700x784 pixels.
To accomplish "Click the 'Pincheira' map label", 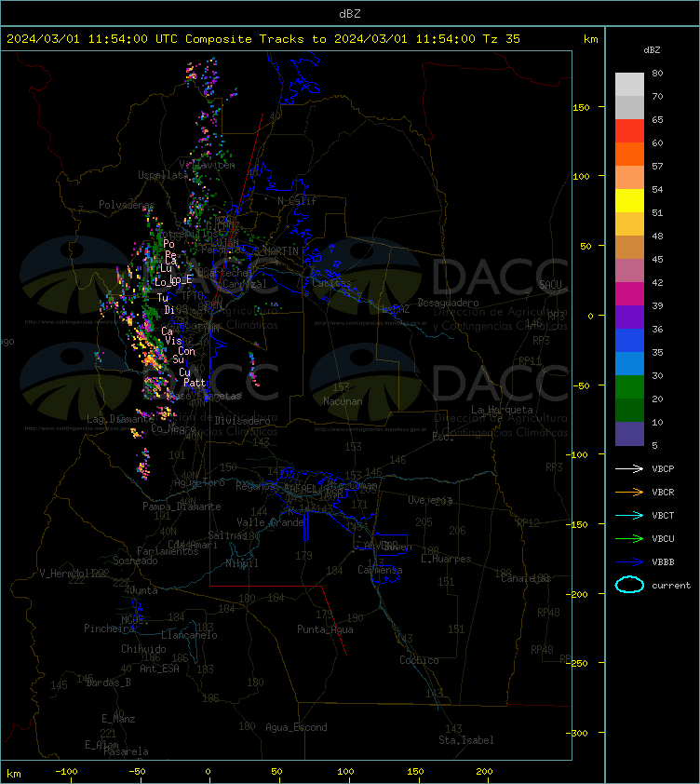I will (x=109, y=629).
